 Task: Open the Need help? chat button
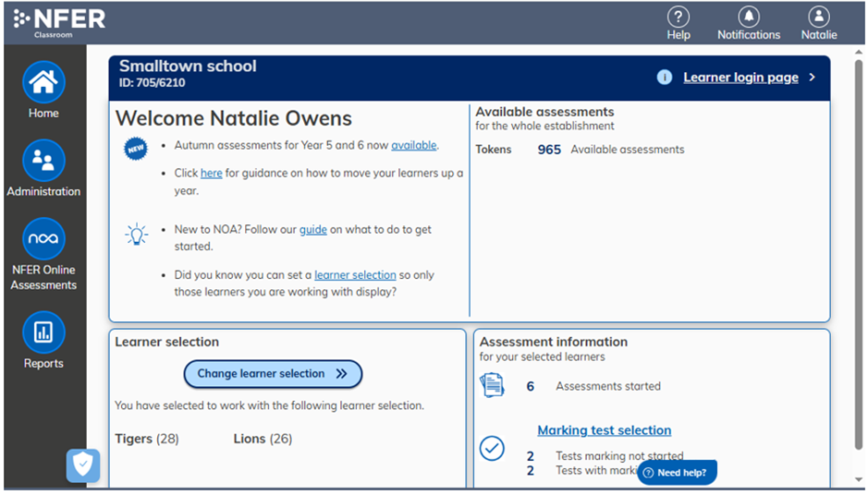[x=677, y=472]
